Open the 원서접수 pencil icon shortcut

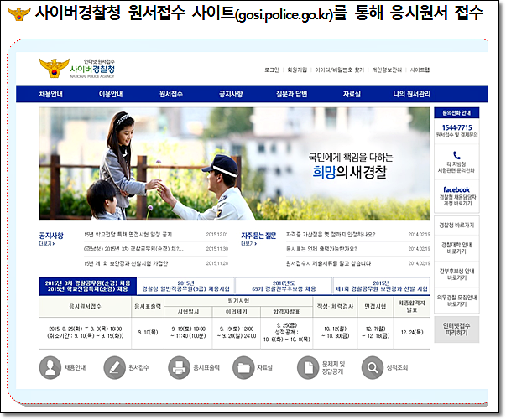[115, 367]
